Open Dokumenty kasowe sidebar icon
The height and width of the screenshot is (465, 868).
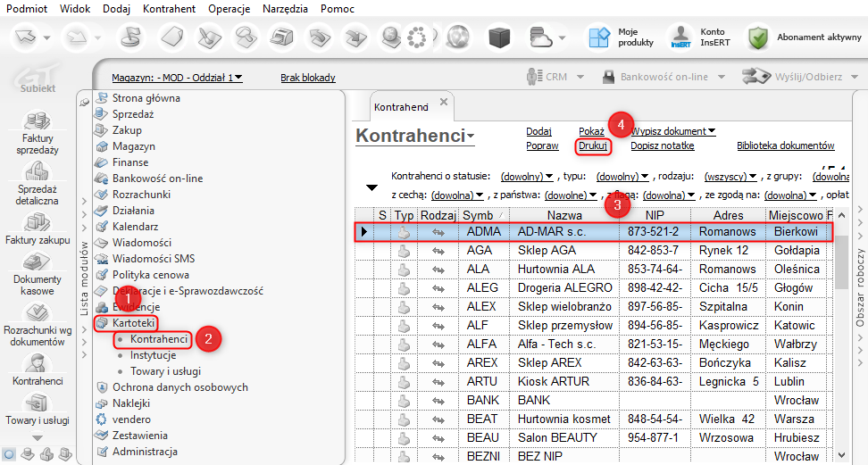coord(37,263)
